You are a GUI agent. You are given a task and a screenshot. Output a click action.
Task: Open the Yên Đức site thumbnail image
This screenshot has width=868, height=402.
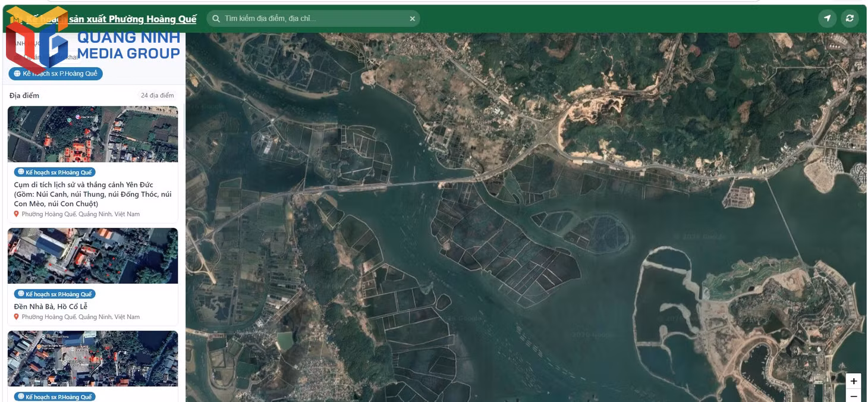(x=93, y=134)
